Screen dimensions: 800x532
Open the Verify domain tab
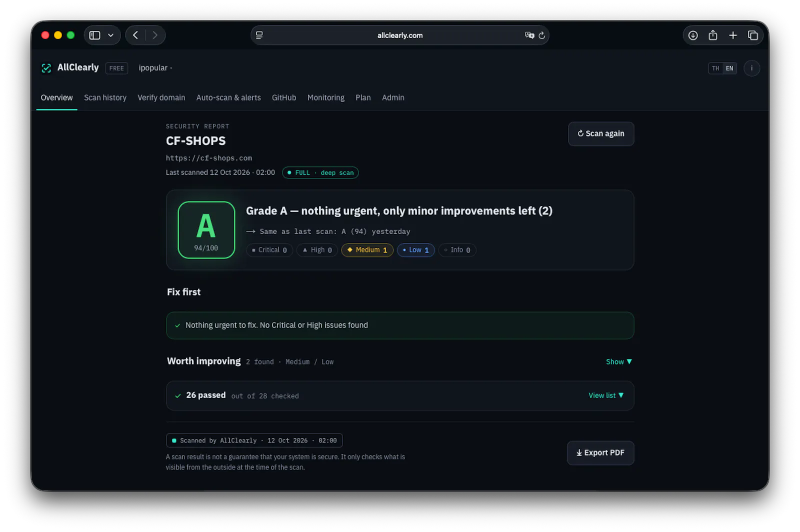coord(161,97)
